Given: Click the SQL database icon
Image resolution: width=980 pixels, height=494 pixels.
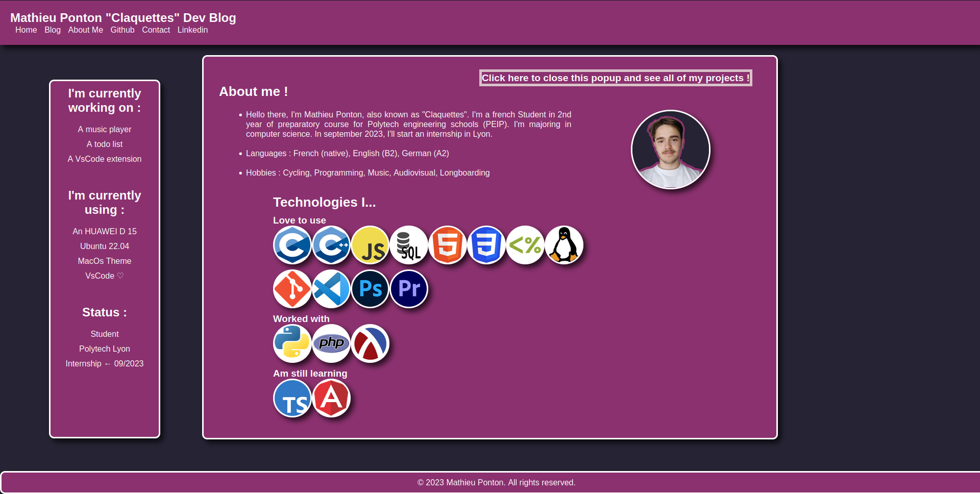Looking at the screenshot, I should [x=409, y=245].
